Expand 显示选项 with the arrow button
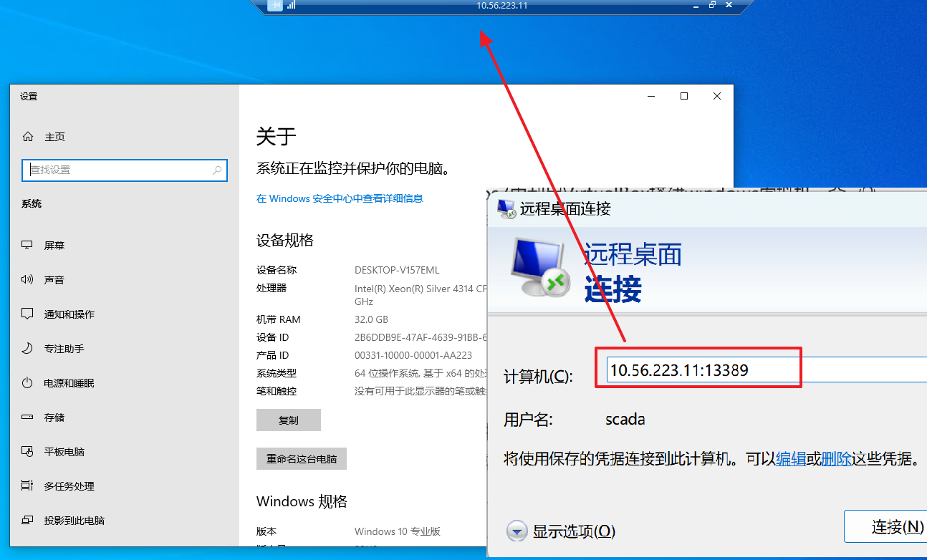 517,531
